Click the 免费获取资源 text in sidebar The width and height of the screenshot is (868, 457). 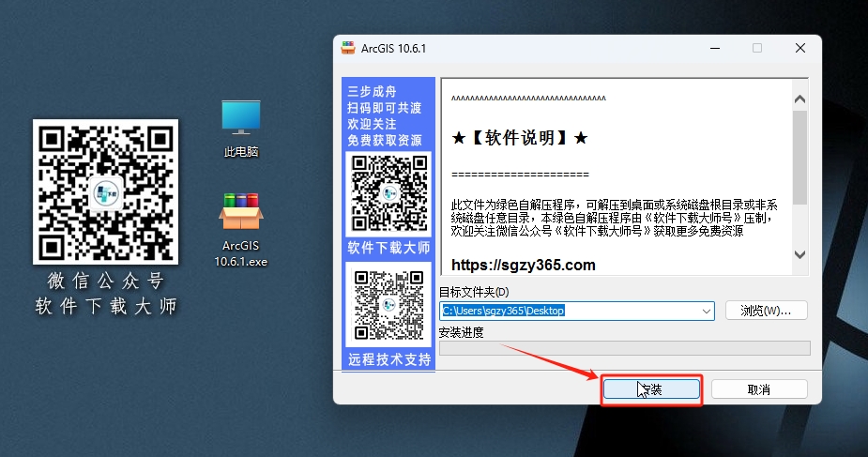click(384, 141)
